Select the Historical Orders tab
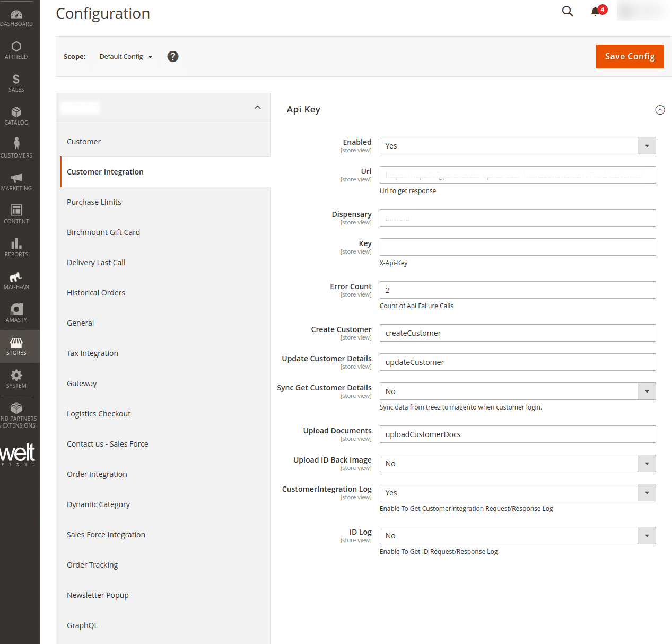The height and width of the screenshot is (644, 672). (163, 293)
